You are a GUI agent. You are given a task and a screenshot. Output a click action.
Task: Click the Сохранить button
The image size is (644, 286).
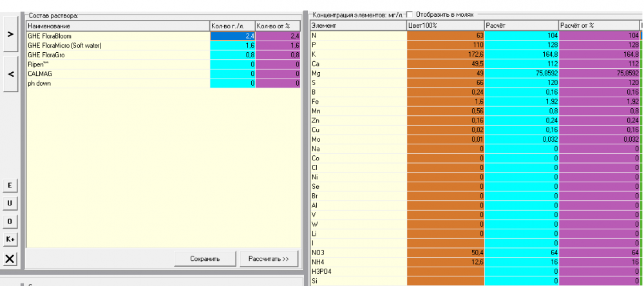click(205, 259)
